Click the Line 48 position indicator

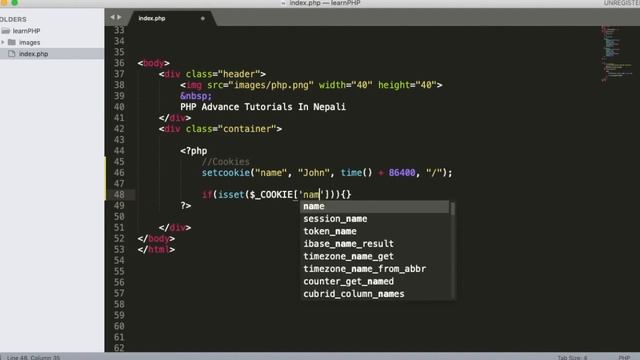(33, 358)
